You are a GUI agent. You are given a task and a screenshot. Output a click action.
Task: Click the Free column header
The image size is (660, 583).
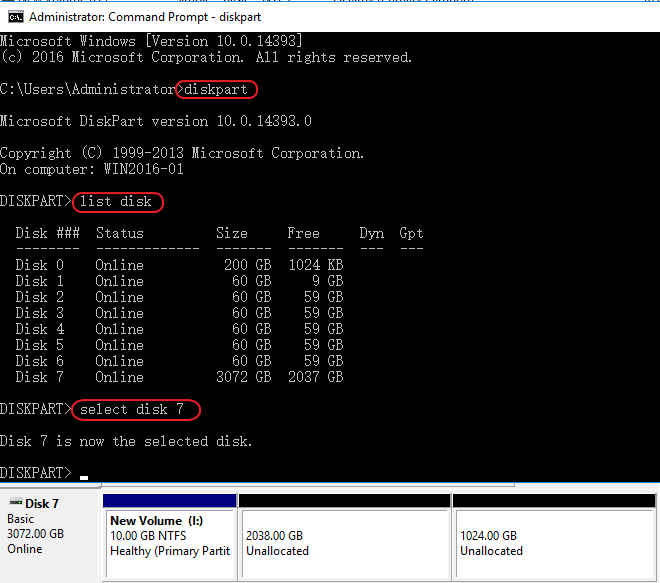click(x=304, y=233)
